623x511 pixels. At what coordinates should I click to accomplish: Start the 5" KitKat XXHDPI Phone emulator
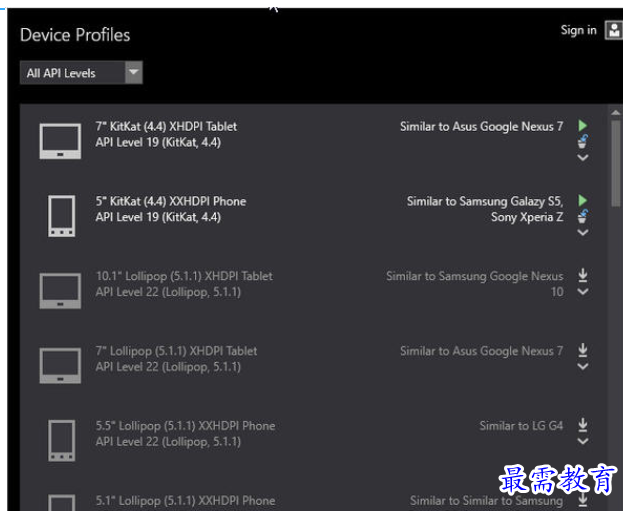click(582, 201)
